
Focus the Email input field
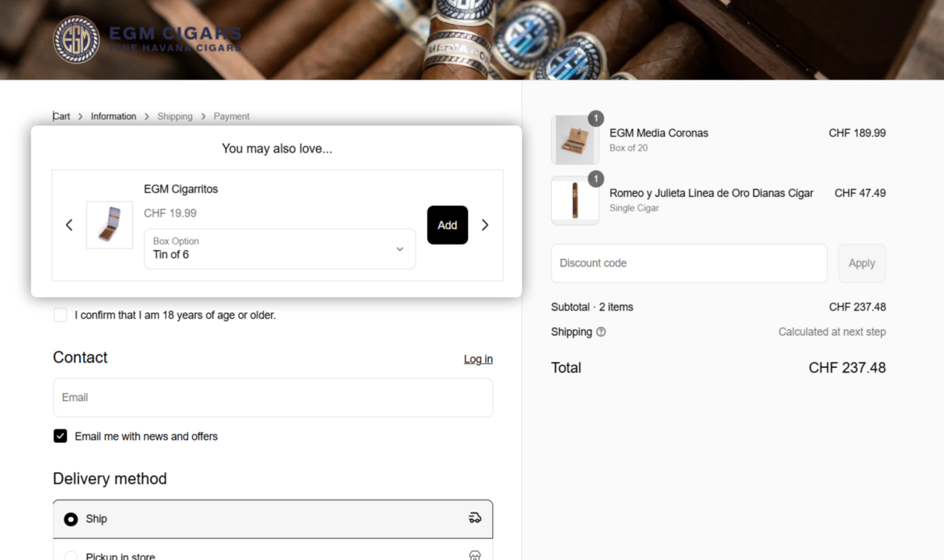[273, 398]
